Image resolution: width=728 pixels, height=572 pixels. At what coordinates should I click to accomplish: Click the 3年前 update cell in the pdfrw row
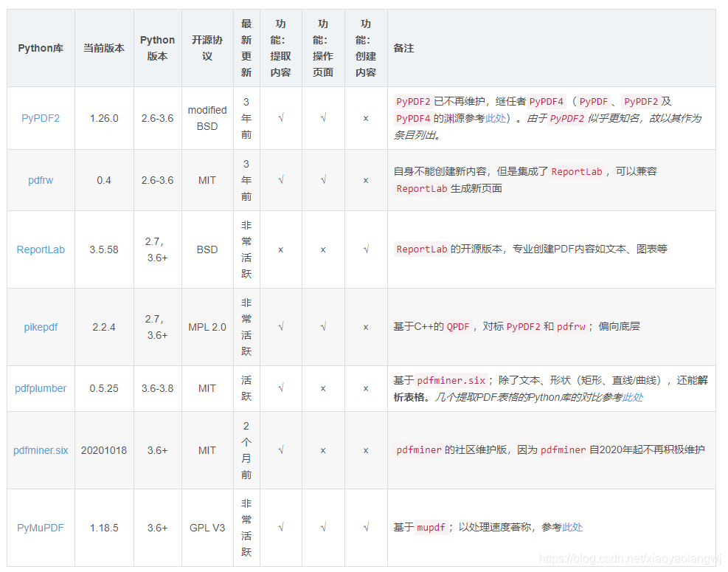246,180
